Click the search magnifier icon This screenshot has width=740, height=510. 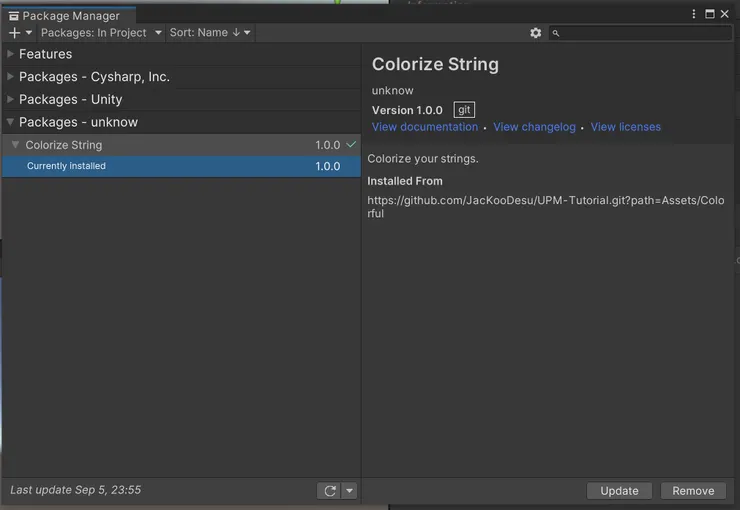click(557, 33)
